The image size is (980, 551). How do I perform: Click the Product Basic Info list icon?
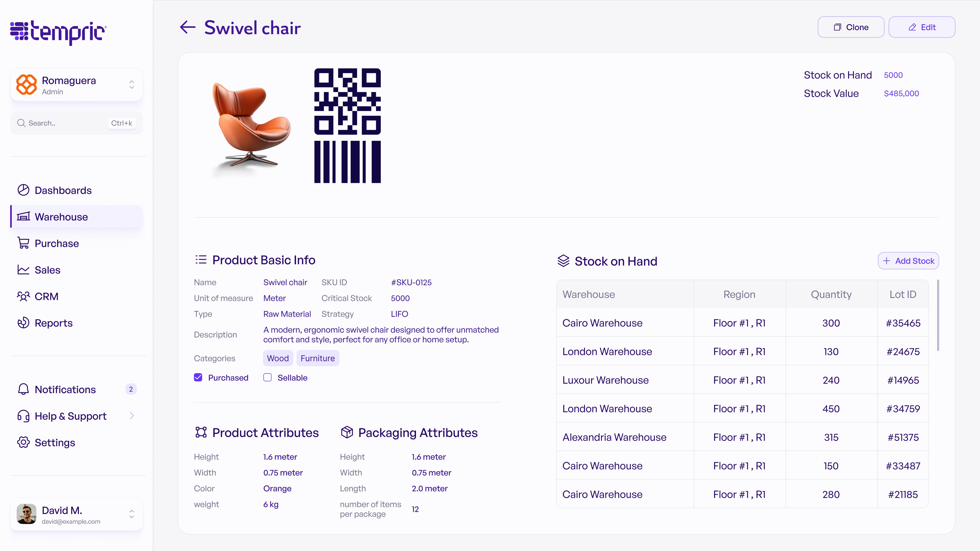[x=201, y=260]
